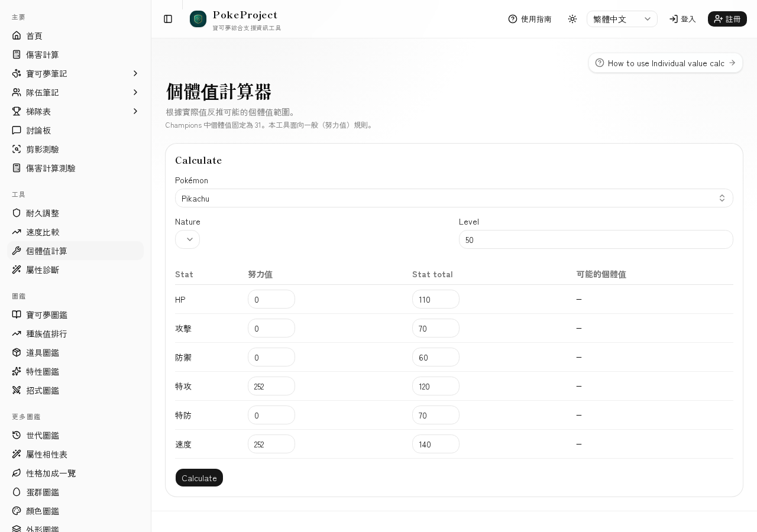Click the PokeProject logo icon
This screenshot has height=532, width=757.
(x=198, y=19)
